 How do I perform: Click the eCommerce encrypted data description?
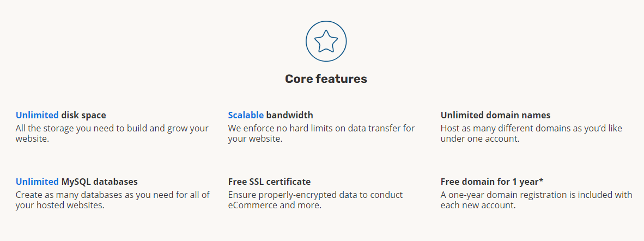pos(315,200)
